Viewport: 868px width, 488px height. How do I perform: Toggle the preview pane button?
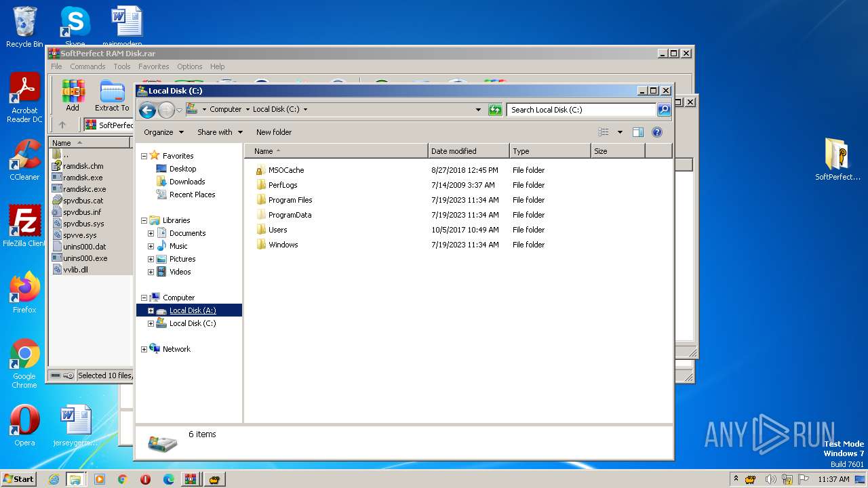click(637, 132)
